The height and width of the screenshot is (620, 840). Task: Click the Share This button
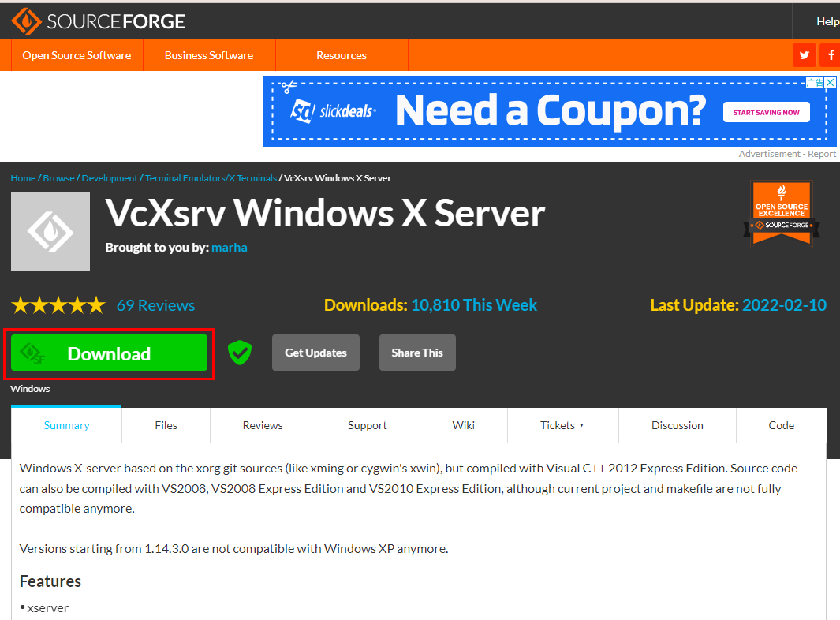[417, 353]
